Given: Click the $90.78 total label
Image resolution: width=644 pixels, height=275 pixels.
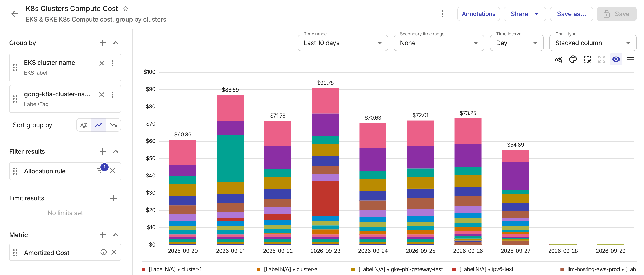Looking at the screenshot, I should (x=325, y=83).
